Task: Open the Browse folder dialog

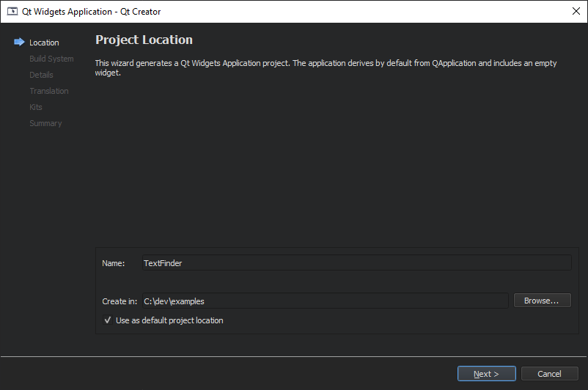Action: tap(543, 301)
